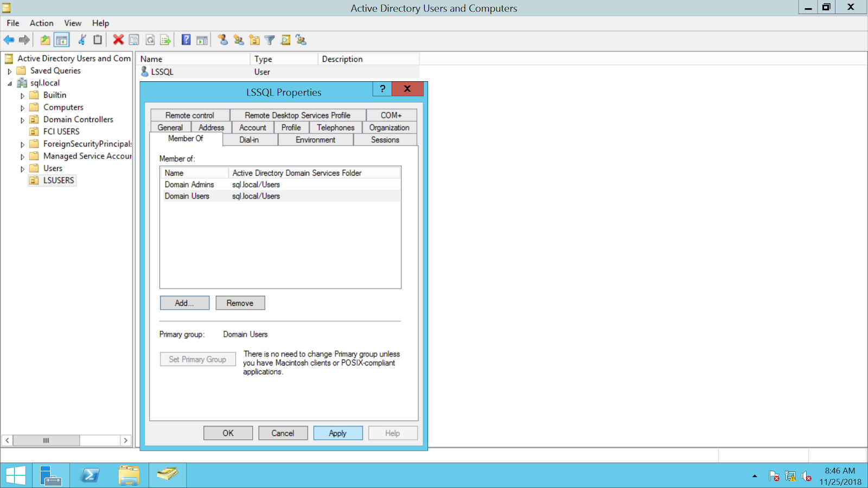Delete the selected object with the red X
868x488 pixels.
pos(118,40)
